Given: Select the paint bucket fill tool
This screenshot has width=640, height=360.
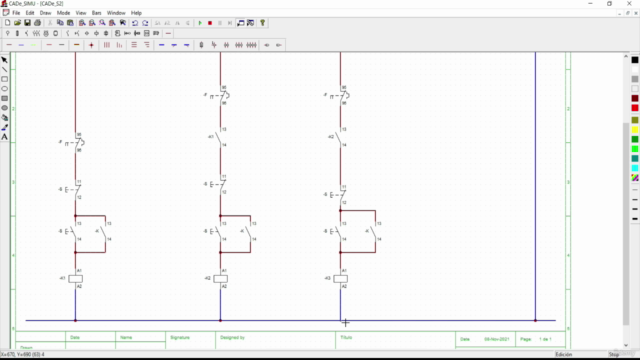Looking at the screenshot, I should (x=4, y=118).
